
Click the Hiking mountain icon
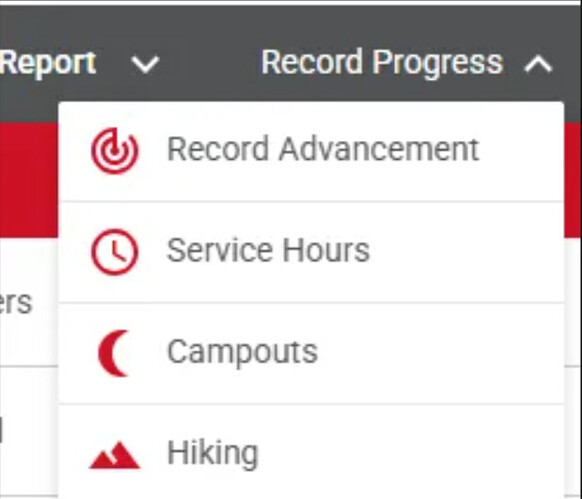[x=115, y=455]
